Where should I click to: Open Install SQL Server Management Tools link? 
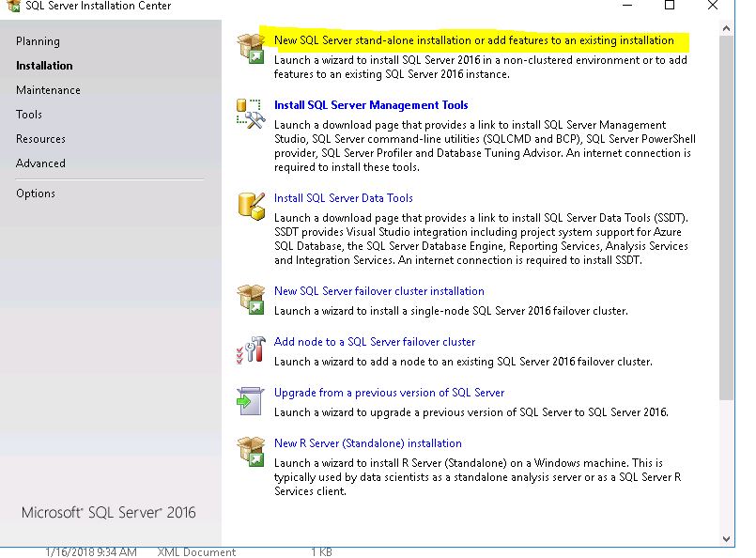click(371, 105)
